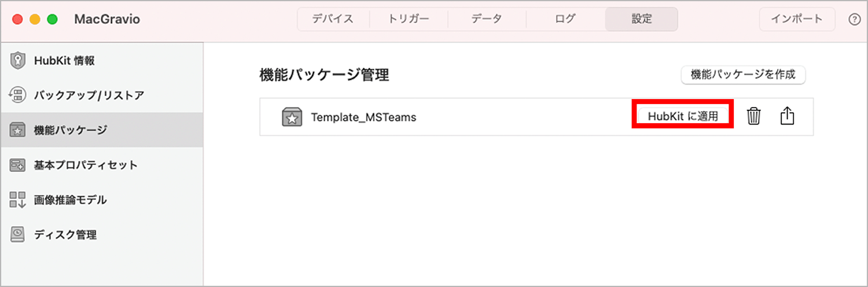Go to 画像推論モデル in the sidebar
The width and height of the screenshot is (868, 287).
(102, 200)
